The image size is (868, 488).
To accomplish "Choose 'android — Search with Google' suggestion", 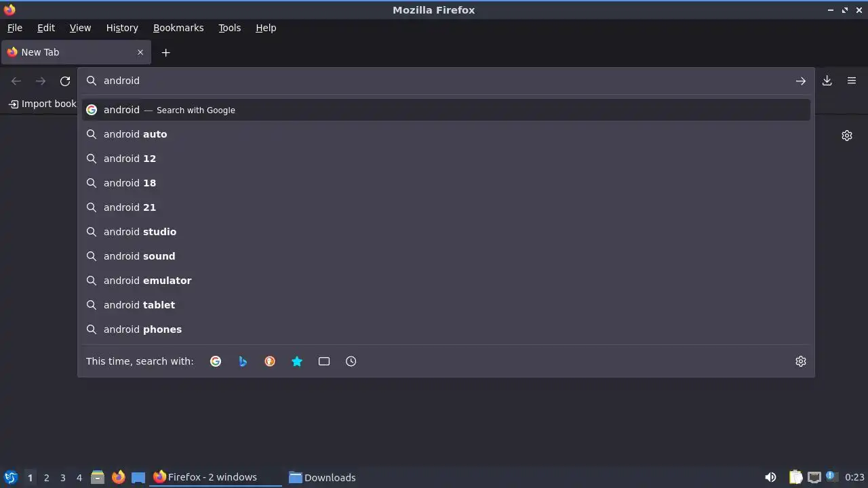I will pos(446,110).
